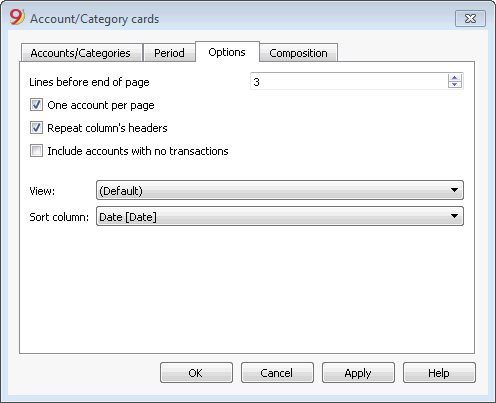Switch to the Accounts/Categories tab
The image size is (496, 403).
(x=81, y=53)
